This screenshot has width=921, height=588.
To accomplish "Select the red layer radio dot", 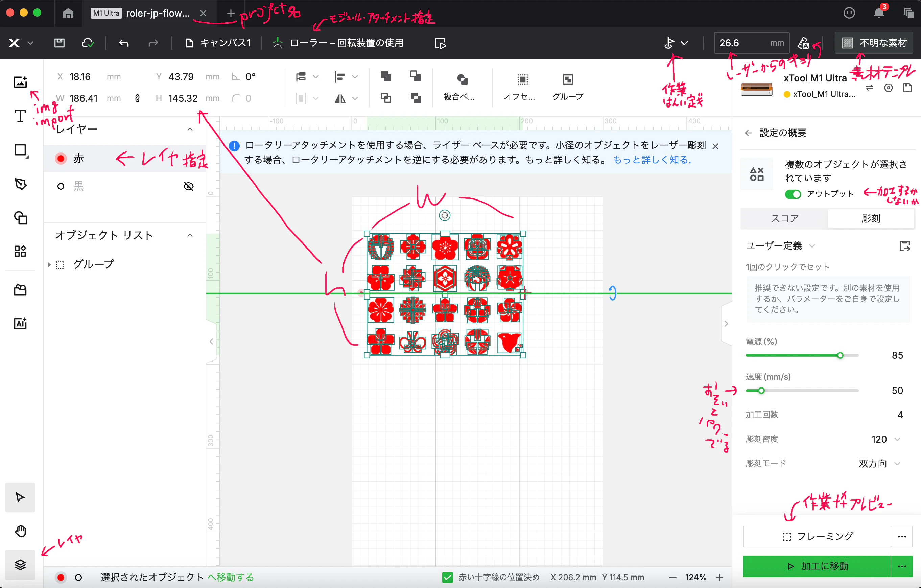I will pyautogui.click(x=61, y=158).
